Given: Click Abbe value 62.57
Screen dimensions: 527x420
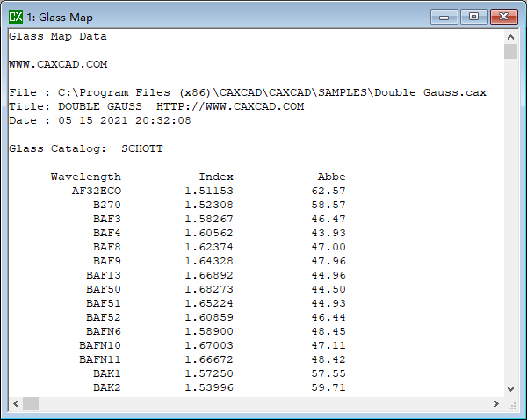Looking at the screenshot, I should coord(328,191).
